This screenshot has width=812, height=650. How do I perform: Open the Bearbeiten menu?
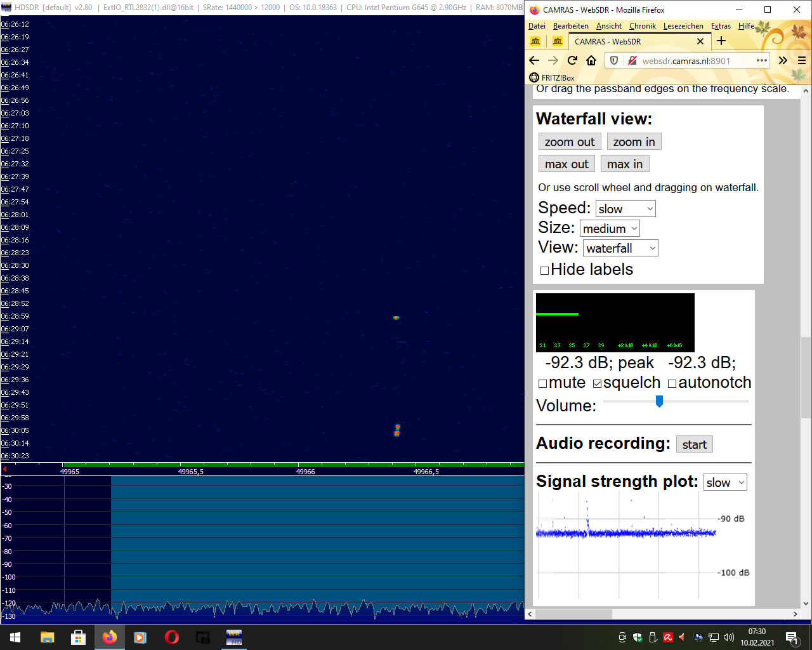571,26
